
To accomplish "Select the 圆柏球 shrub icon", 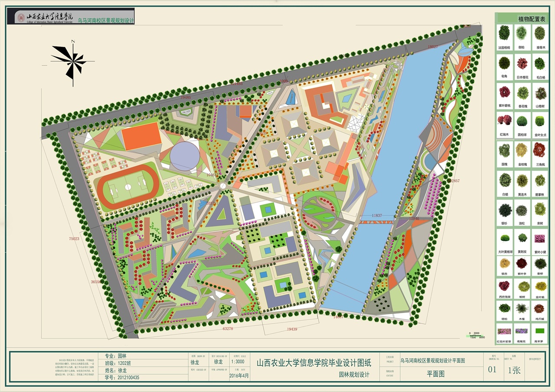I will (522, 121).
